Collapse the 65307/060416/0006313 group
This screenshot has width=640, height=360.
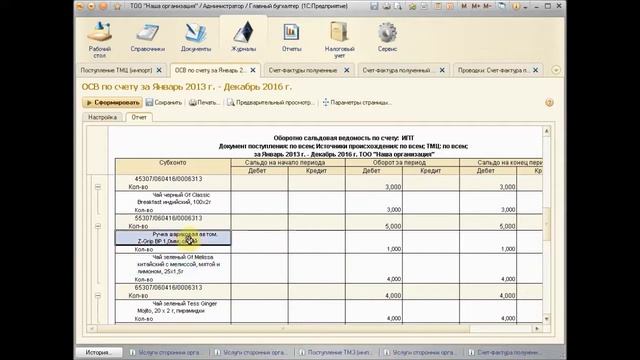[98, 296]
